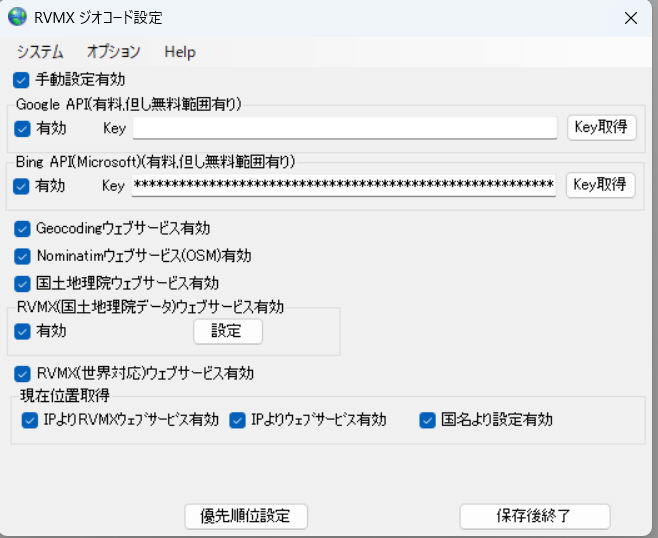Open the システム menu
This screenshot has height=538, width=658.
(40, 52)
